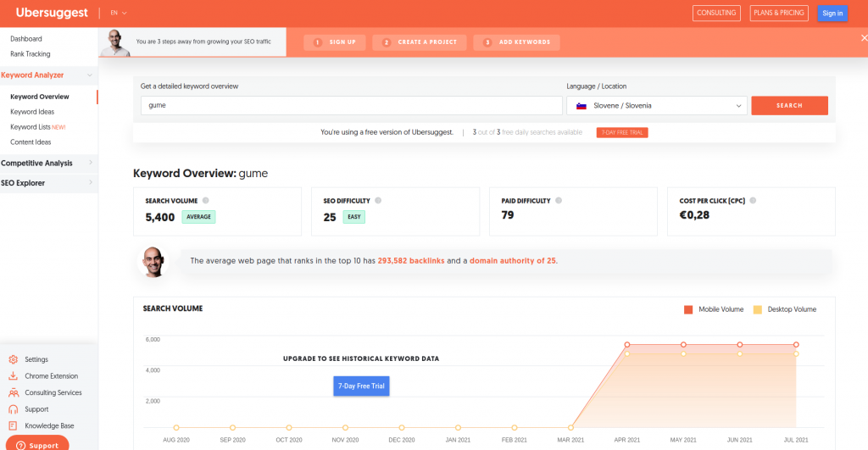Click the EASY difficulty badge
This screenshot has width=868, height=450.
[x=354, y=217]
